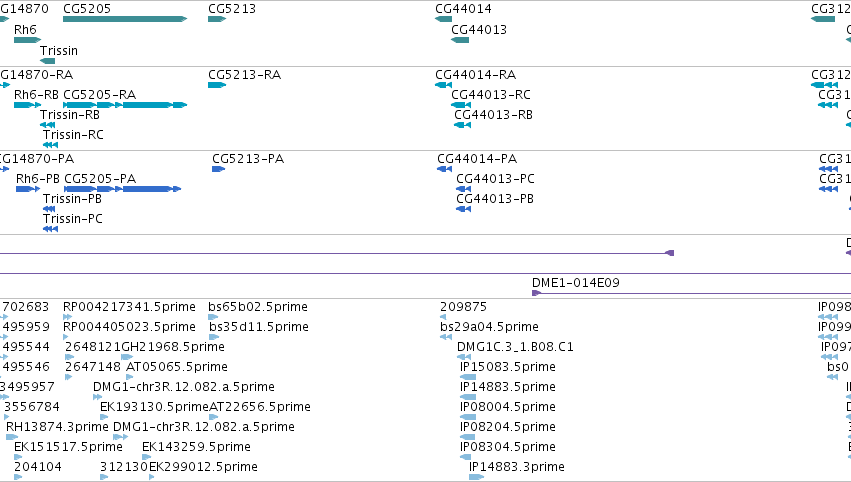Select EST AT22656.5prime
Screen dimensions: 851x482
coord(260,407)
